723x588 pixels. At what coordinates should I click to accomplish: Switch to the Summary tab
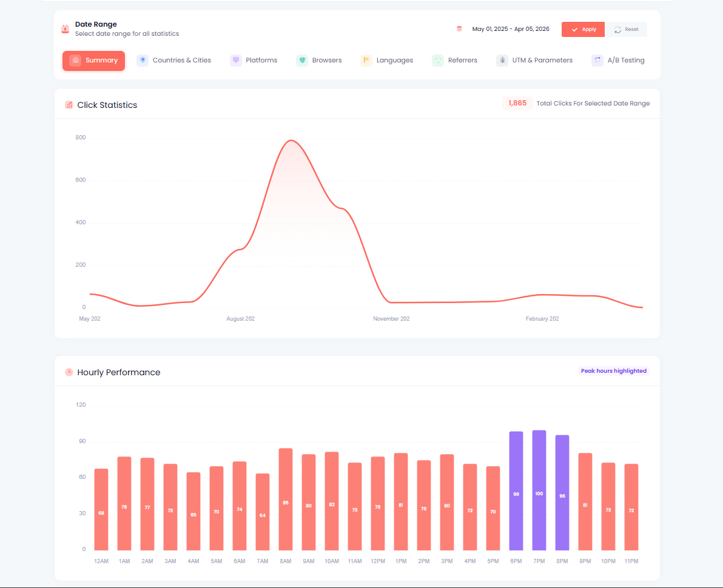(93, 61)
